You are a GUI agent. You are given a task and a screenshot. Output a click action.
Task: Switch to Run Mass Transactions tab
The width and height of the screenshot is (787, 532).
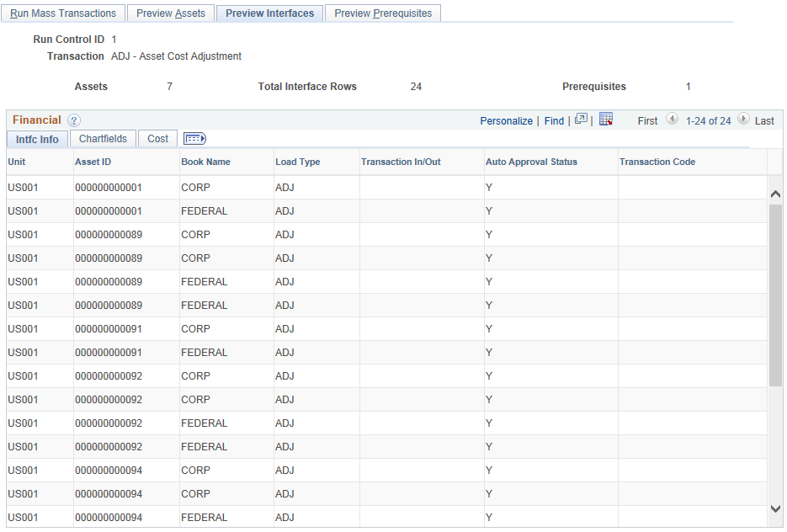click(63, 13)
